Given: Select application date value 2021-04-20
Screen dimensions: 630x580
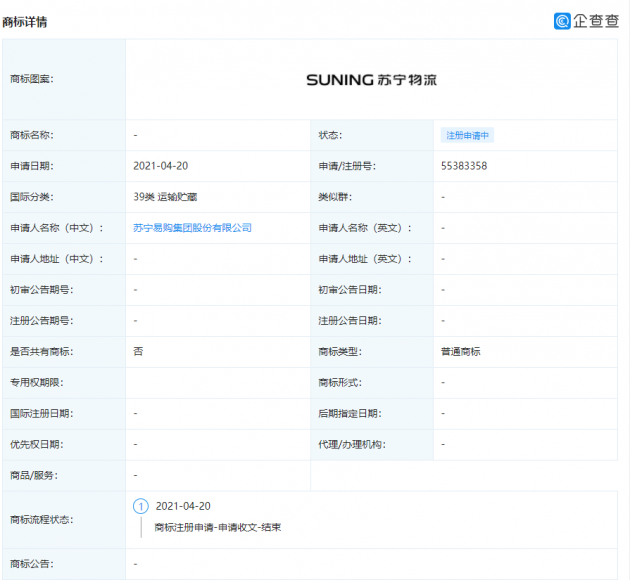Looking at the screenshot, I should pos(161,166).
